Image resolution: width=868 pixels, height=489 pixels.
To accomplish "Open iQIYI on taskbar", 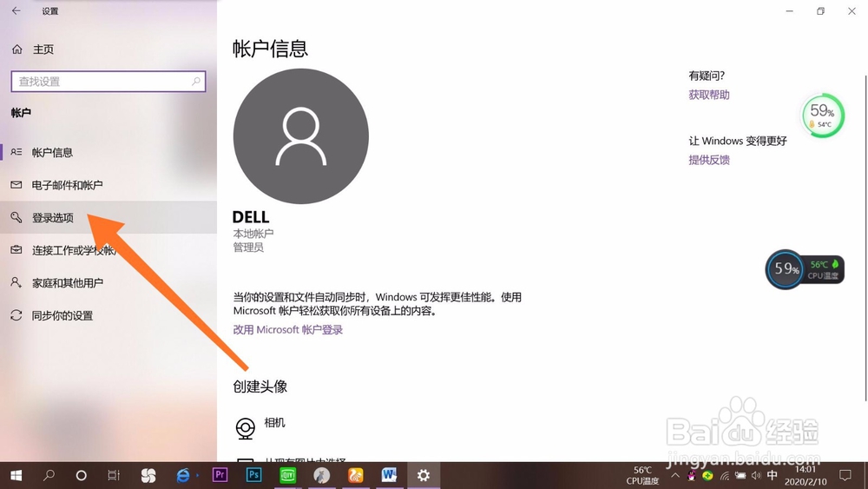I will 288,475.
